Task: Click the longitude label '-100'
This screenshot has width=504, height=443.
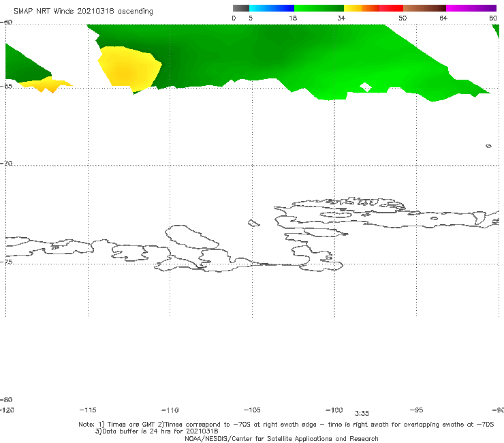Action: tap(334, 410)
